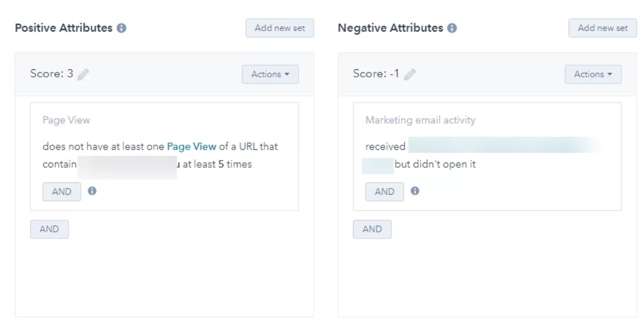The image size is (644, 325).
Task: Click info icon beside Negative Attributes heading
Action: pos(452,29)
